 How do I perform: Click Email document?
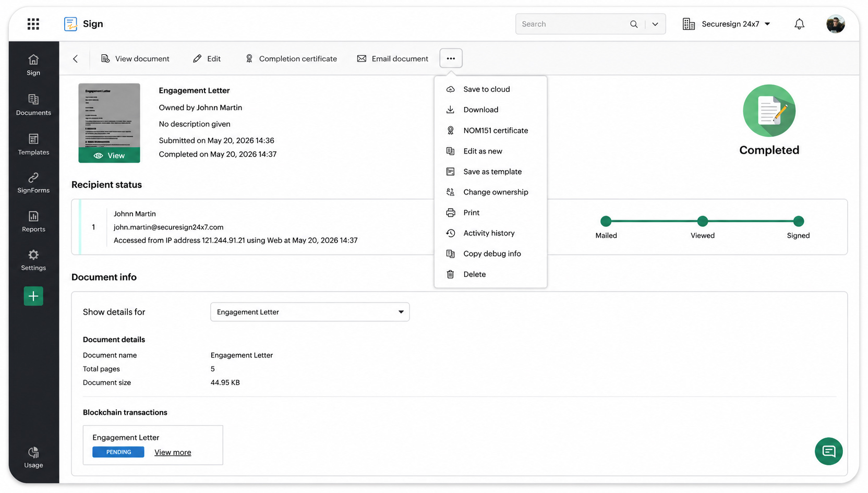point(393,59)
